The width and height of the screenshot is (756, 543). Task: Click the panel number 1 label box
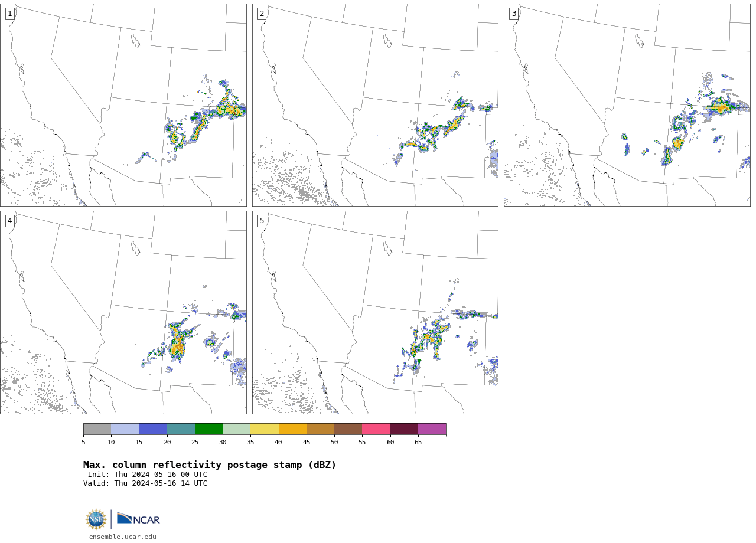click(x=9, y=14)
